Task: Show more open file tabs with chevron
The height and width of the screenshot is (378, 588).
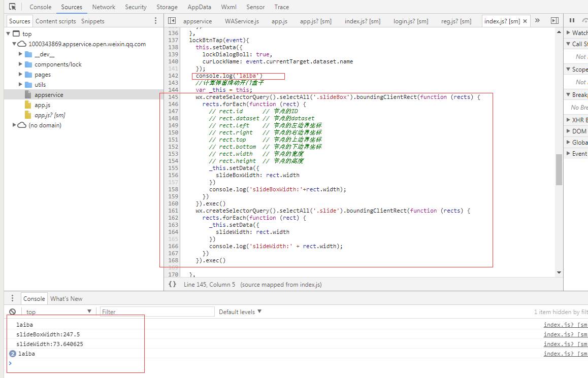Action: [x=537, y=21]
